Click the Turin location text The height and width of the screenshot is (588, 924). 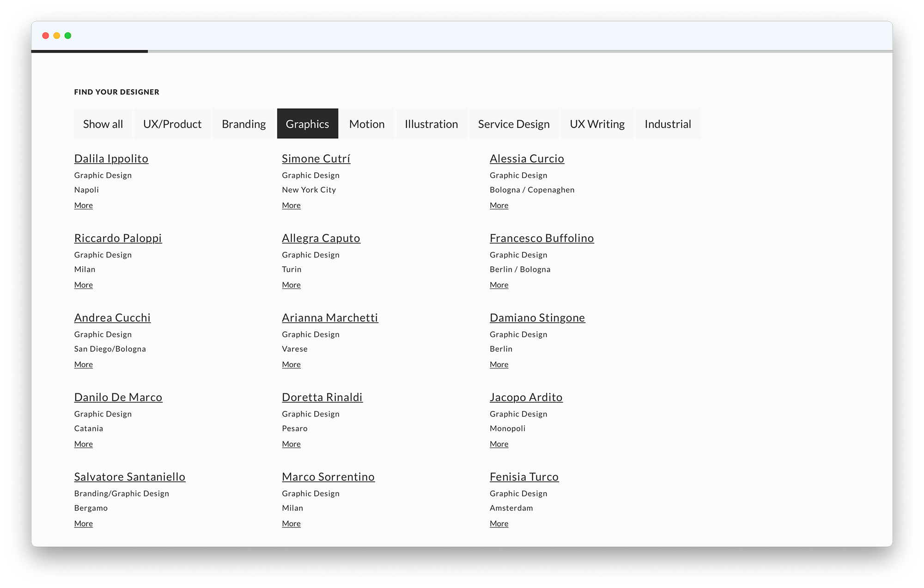coord(292,269)
